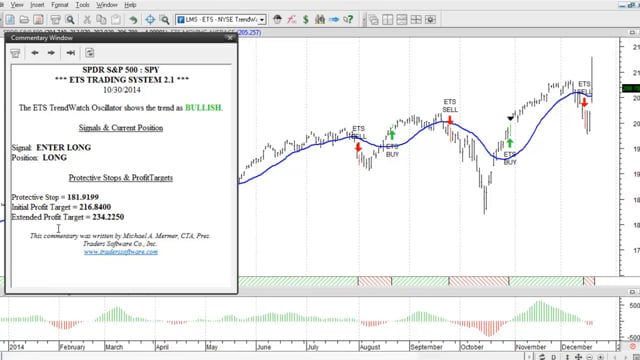640x360 pixels.
Task: Go to previous commentary with left arrow
Action: point(35,53)
